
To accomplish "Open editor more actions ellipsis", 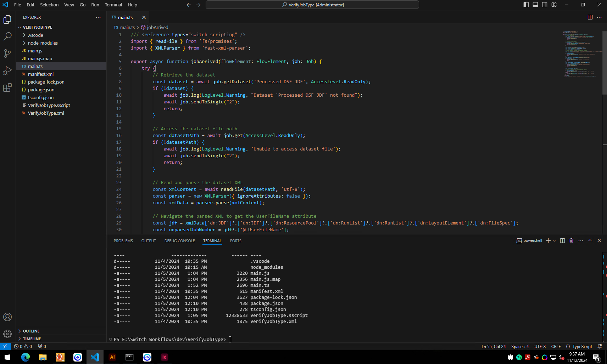I will click(599, 17).
